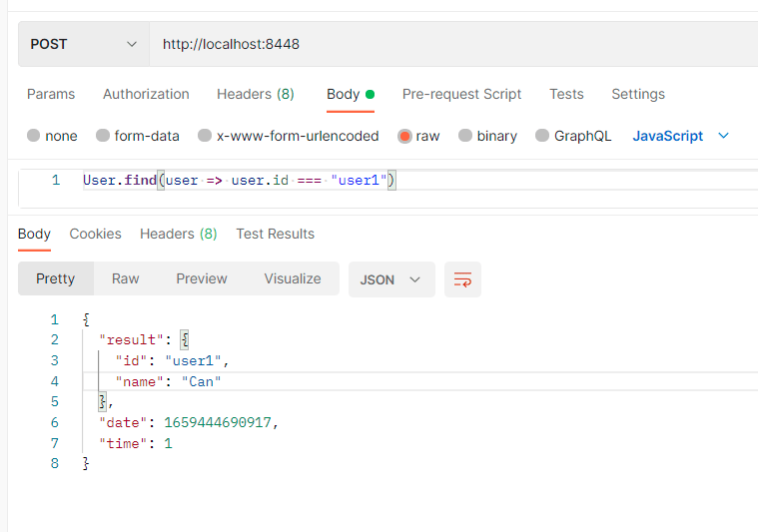The width and height of the screenshot is (758, 532).
Task: Select the binary body option
Action: [x=465, y=136]
